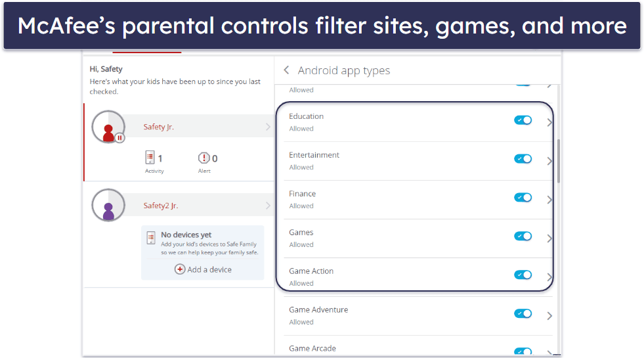Select the Education label
This screenshot has height=358, width=644.
[306, 116]
